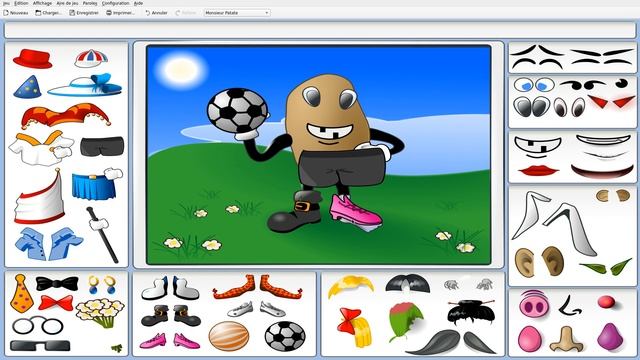Select the toothy grin mouth in the mouth panel
Screen dimensions: 640x360
tap(538, 147)
